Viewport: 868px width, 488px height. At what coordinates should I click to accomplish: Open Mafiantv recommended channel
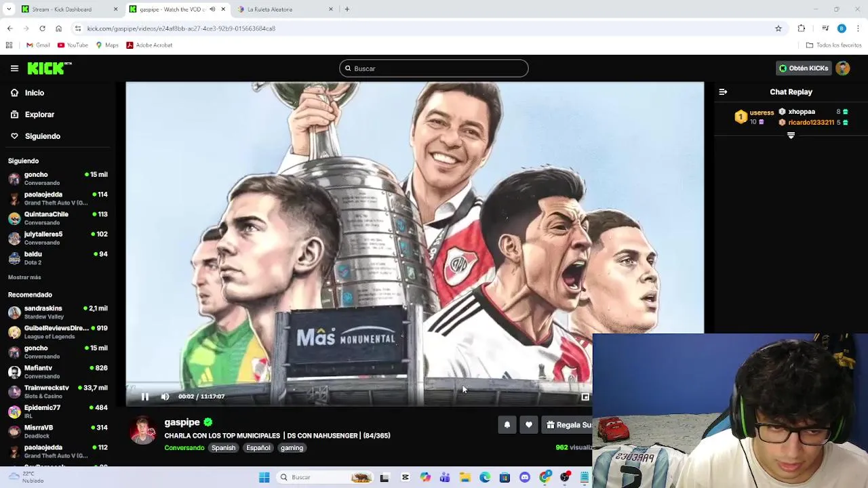(58, 371)
